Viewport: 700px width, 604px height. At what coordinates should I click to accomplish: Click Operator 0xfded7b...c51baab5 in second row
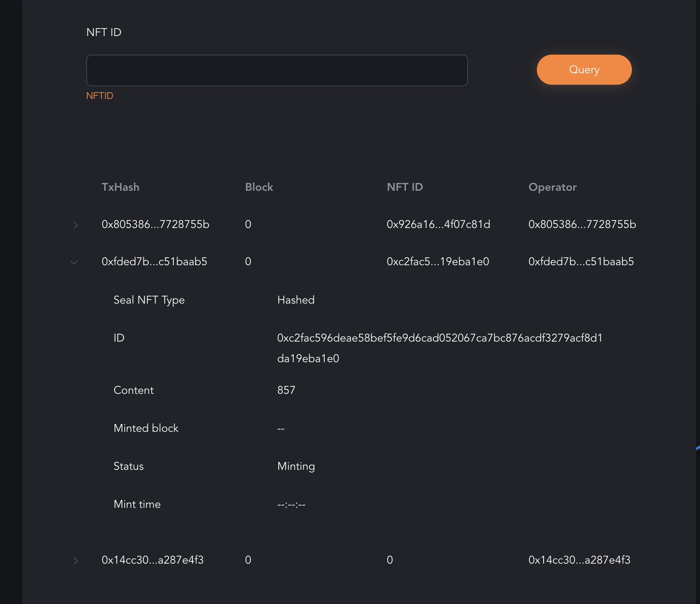tap(581, 262)
